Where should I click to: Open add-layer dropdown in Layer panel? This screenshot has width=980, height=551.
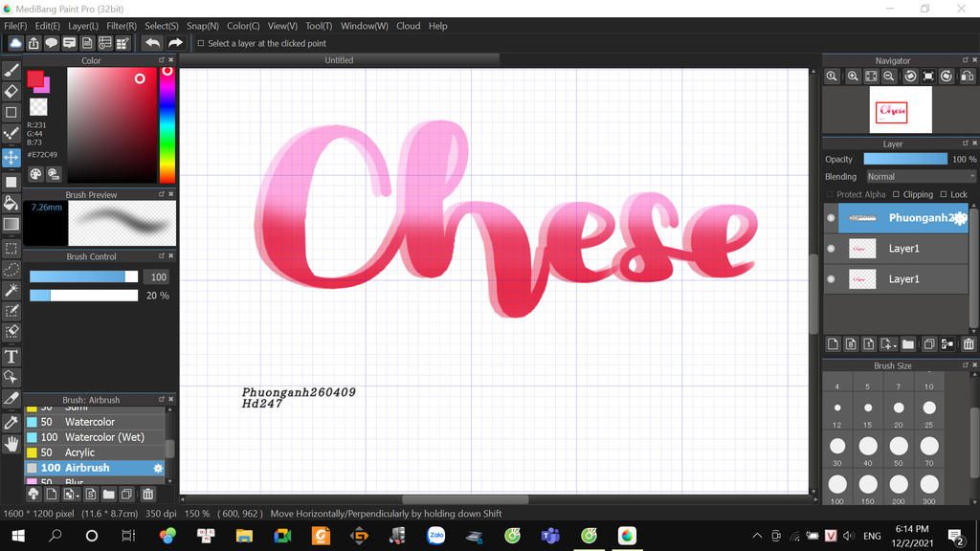point(888,344)
